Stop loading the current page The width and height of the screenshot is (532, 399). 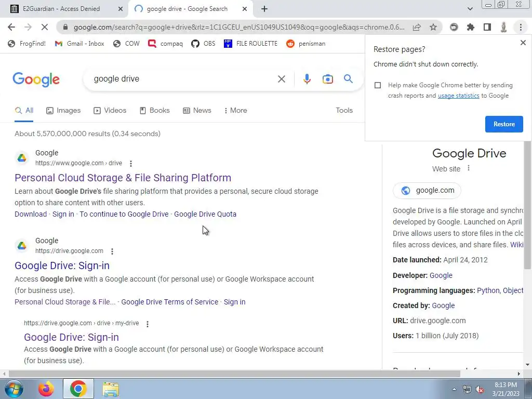point(45,27)
